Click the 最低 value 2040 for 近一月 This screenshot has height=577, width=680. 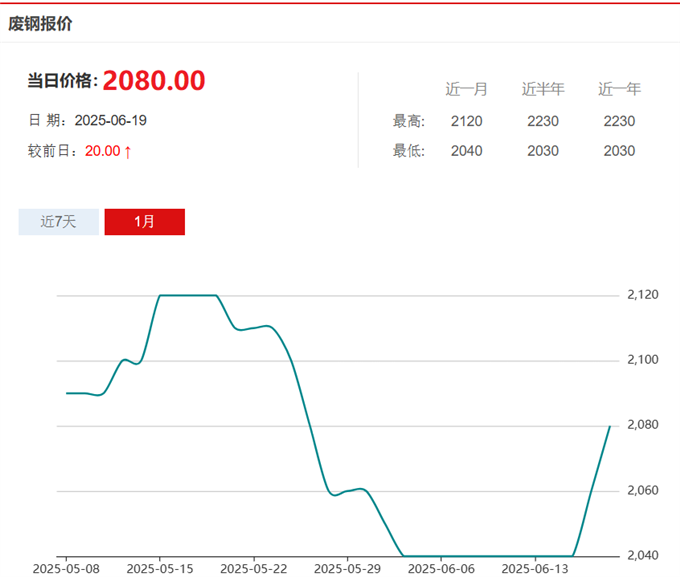click(x=466, y=151)
